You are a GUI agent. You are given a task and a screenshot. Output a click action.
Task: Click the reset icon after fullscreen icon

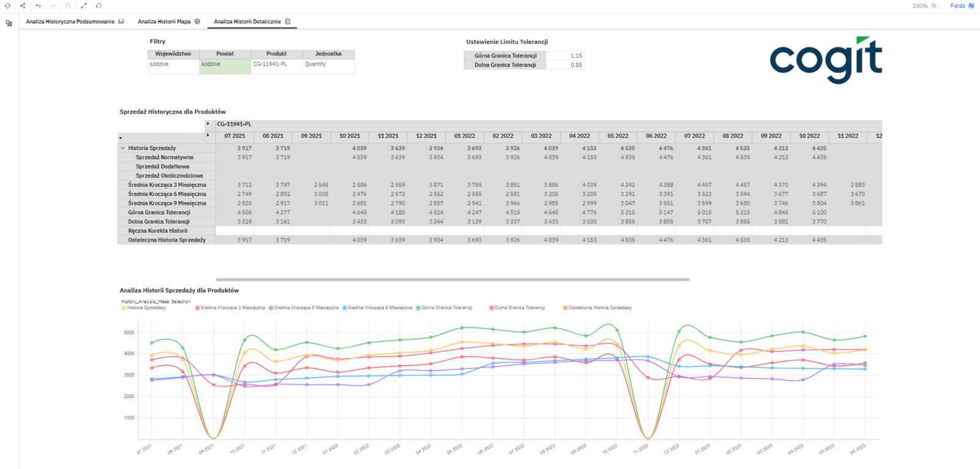click(x=99, y=6)
